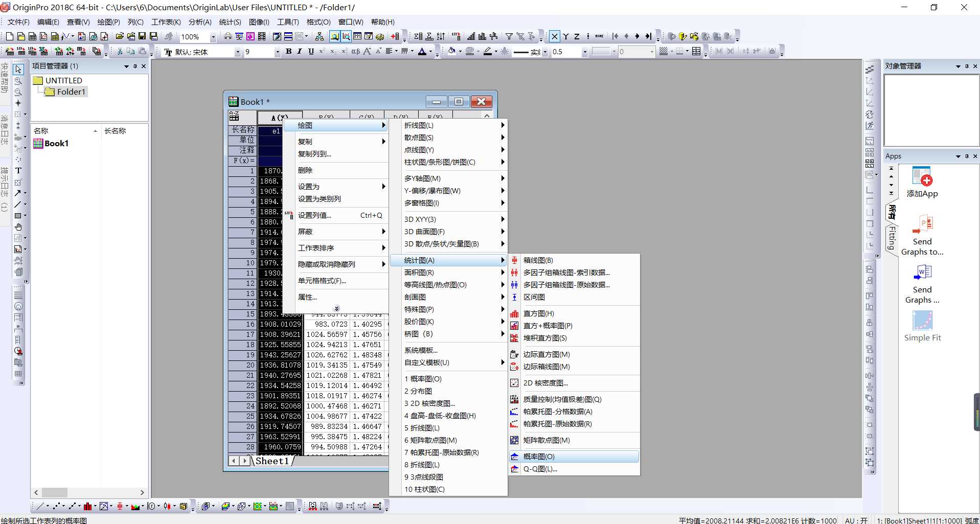Click the Scatter plot icon in bottom toolbar
Viewport: 980px width, 524px height.
pos(56,506)
